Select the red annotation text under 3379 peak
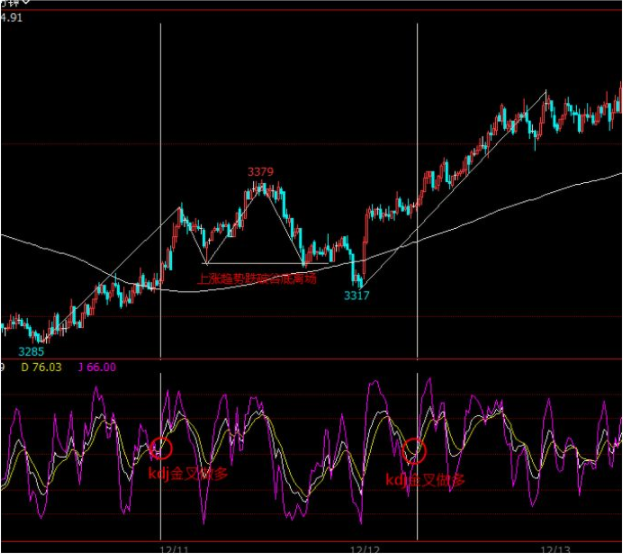Image resolution: width=623 pixels, height=554 pixels. click(x=258, y=279)
